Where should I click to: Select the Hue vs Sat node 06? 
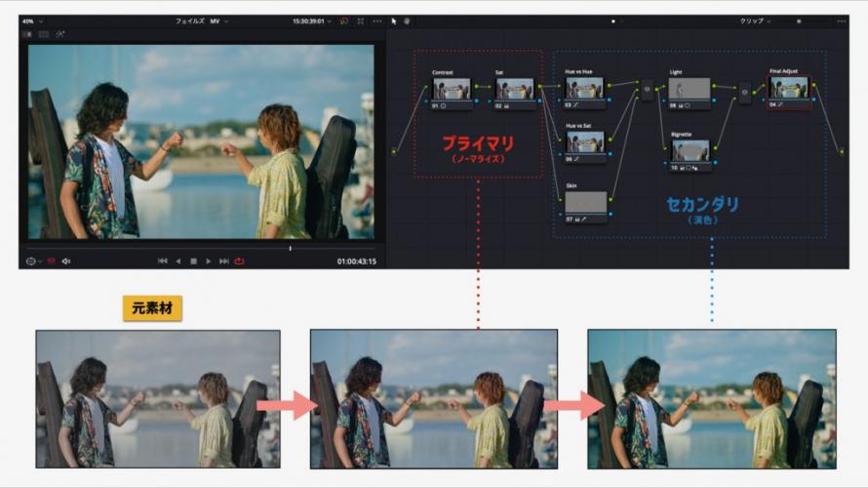tap(584, 146)
